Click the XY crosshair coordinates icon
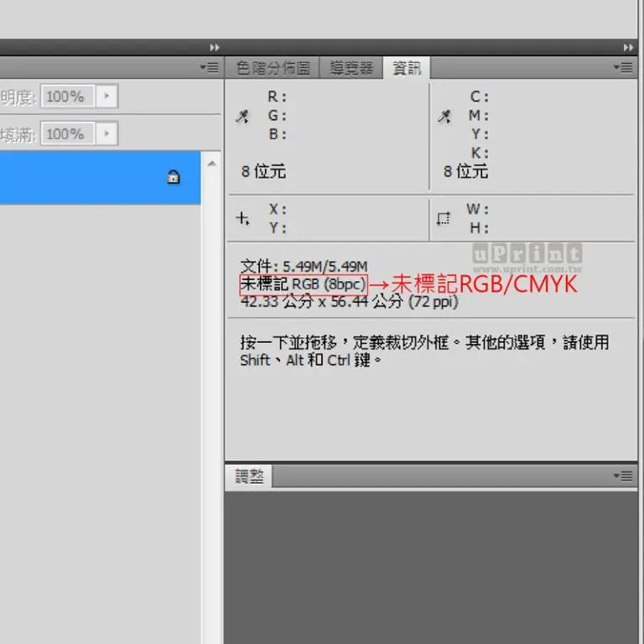This screenshot has width=644, height=644. [242, 219]
